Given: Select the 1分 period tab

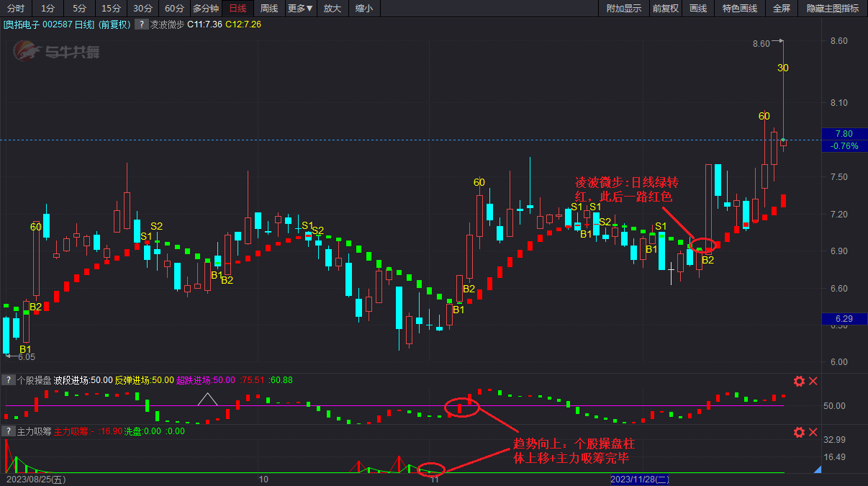Looking at the screenshot, I should [x=47, y=9].
